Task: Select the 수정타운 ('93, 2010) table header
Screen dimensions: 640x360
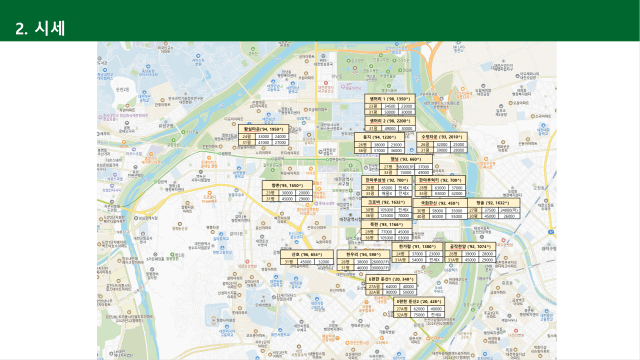Action: coord(442,137)
